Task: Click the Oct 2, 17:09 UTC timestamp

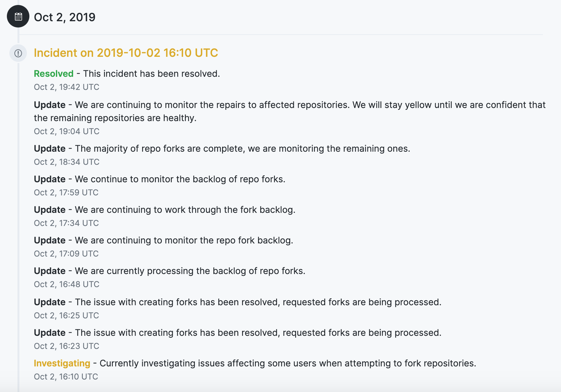Action: (x=66, y=254)
